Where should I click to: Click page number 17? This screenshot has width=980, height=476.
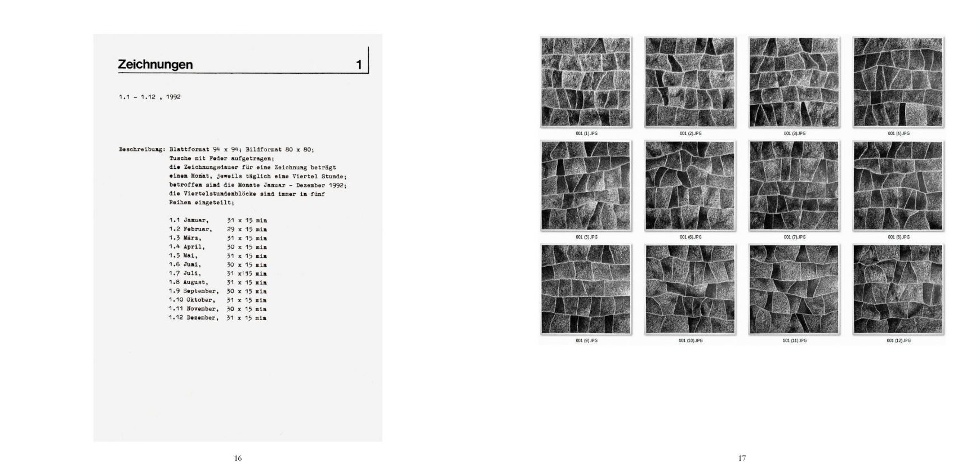point(742,459)
